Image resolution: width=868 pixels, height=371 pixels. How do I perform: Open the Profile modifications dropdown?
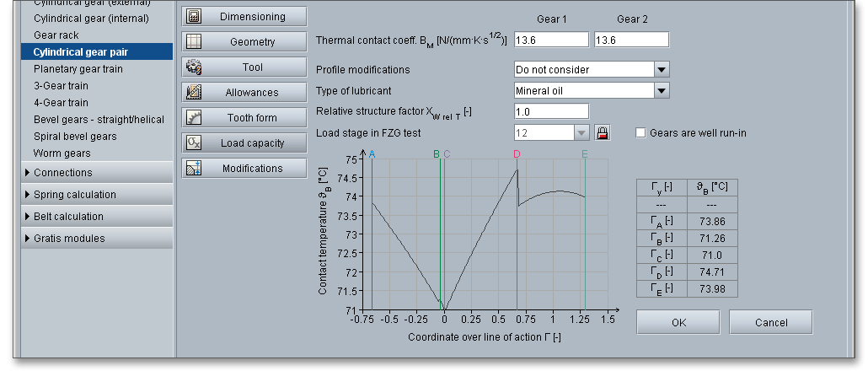[661, 70]
